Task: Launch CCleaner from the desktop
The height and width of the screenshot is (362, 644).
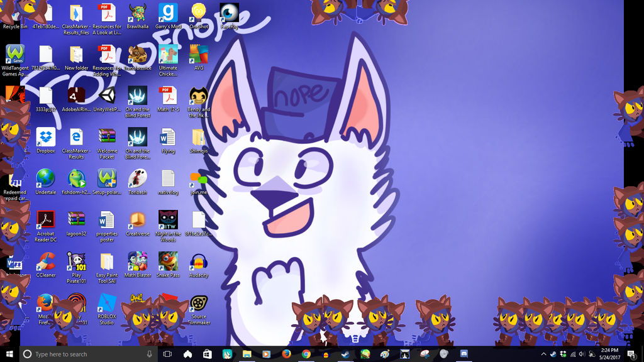Action: (45, 265)
